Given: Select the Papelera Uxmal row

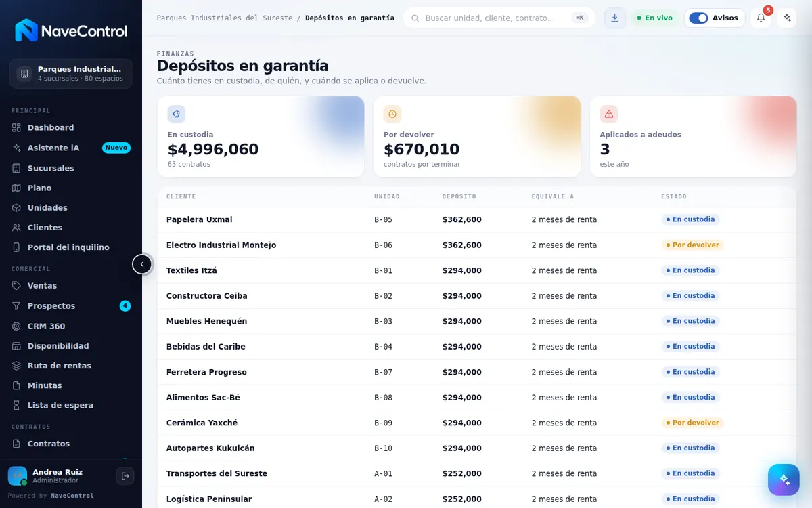Looking at the screenshot, I should (477, 219).
